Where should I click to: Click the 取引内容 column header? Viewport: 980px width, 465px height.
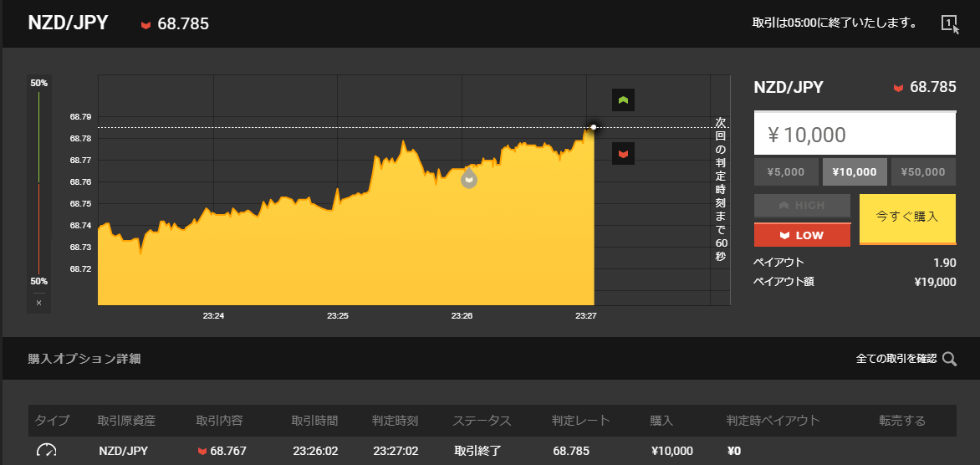click(x=219, y=421)
